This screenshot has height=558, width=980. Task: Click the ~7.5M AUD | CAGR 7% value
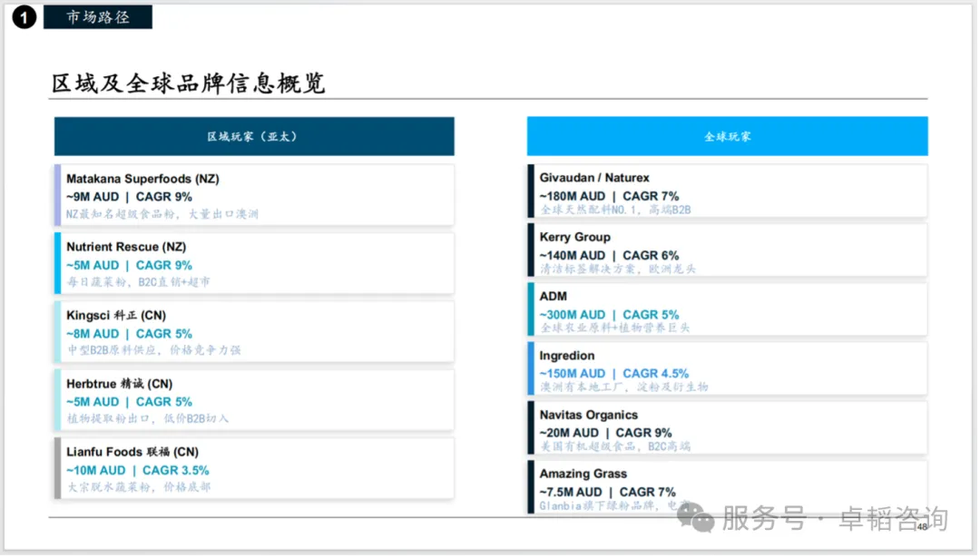pos(607,493)
